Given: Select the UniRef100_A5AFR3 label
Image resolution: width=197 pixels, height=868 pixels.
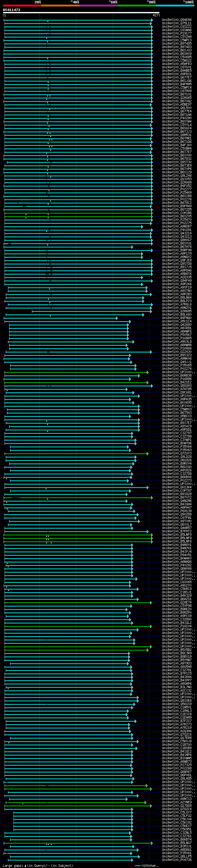Looking at the screenshot, I should tap(177, 64).
